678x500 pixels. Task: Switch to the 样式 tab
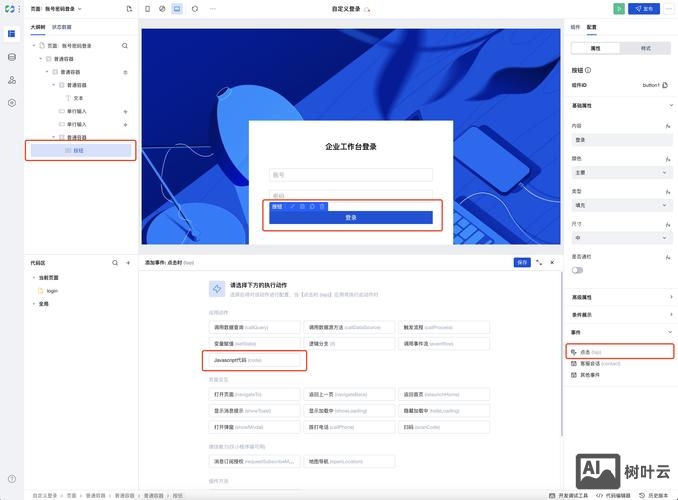click(645, 47)
